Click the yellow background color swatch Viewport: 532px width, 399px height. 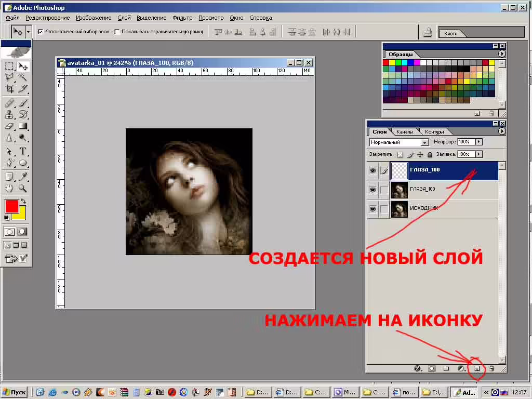tap(21, 215)
